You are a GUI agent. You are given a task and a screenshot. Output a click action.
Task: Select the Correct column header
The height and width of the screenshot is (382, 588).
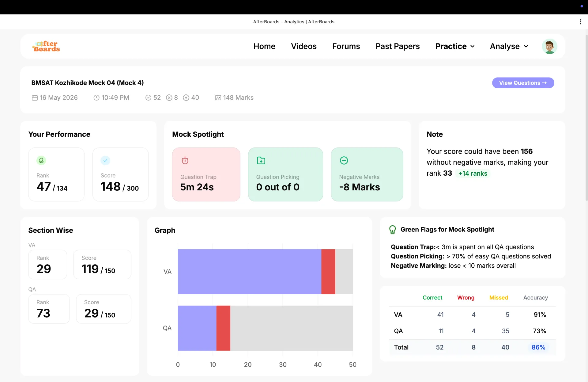(432, 298)
